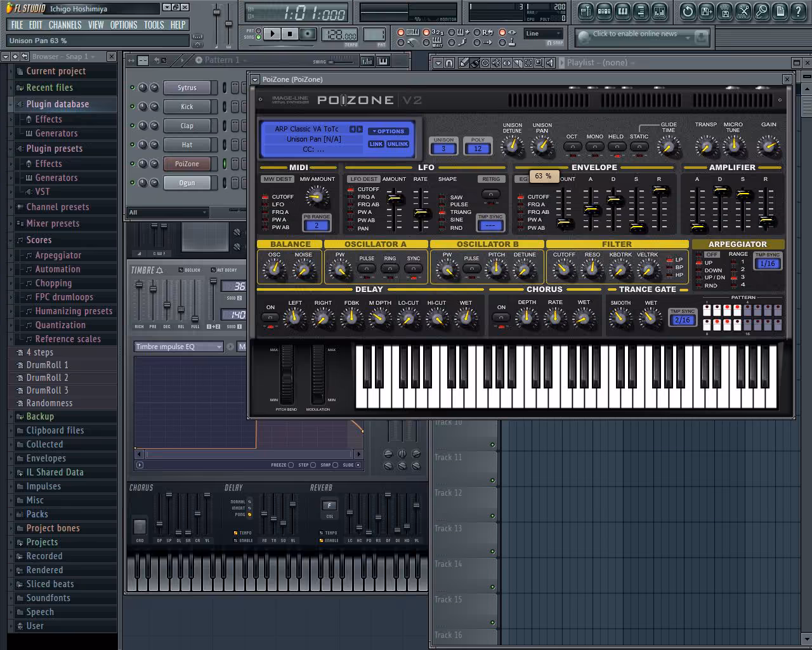Click the tempo display field
Screen dimensions: 812x650
(x=339, y=35)
